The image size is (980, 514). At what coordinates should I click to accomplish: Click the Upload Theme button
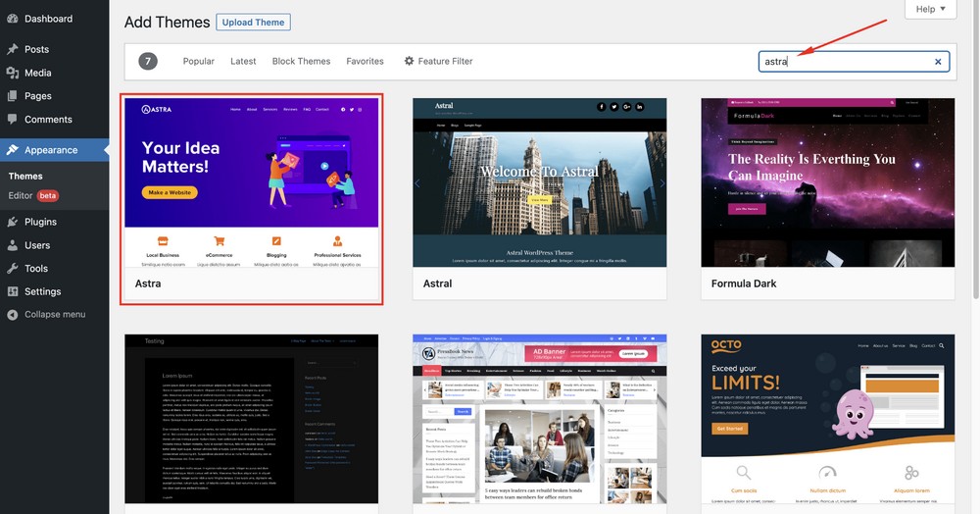(x=254, y=22)
